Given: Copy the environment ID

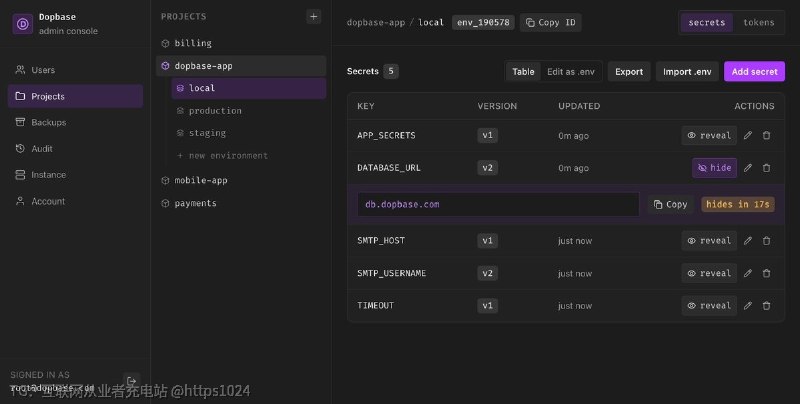Looking at the screenshot, I should tap(551, 22).
